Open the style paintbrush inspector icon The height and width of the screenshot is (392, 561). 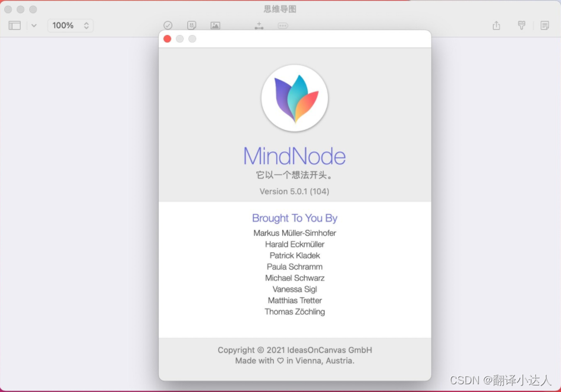click(522, 26)
